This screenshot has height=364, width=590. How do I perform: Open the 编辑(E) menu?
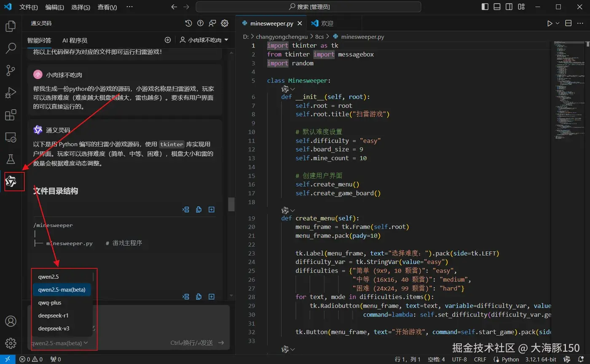[55, 7]
